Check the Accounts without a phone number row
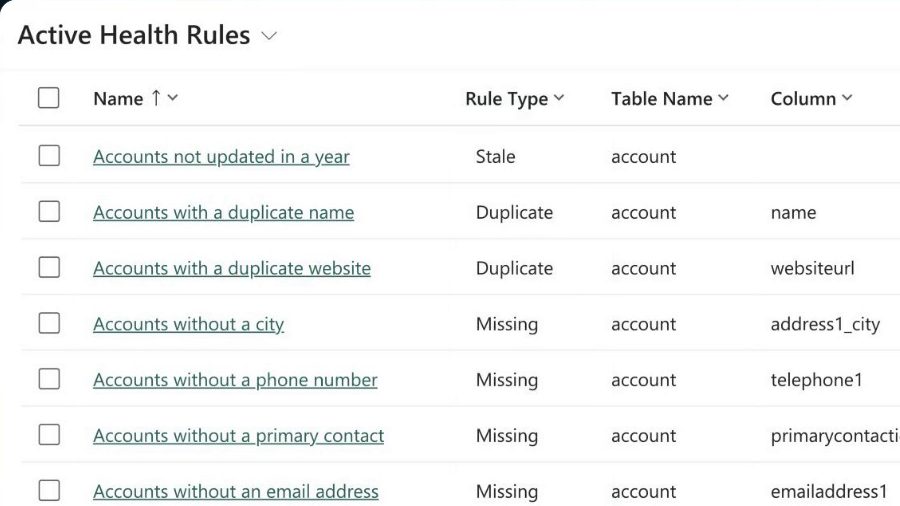Viewport: 900px width, 506px height. [49, 379]
